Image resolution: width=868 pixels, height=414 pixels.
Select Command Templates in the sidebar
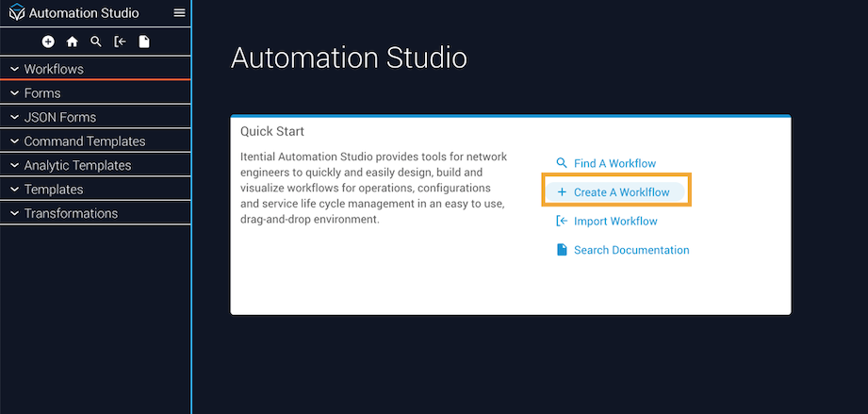pos(85,141)
